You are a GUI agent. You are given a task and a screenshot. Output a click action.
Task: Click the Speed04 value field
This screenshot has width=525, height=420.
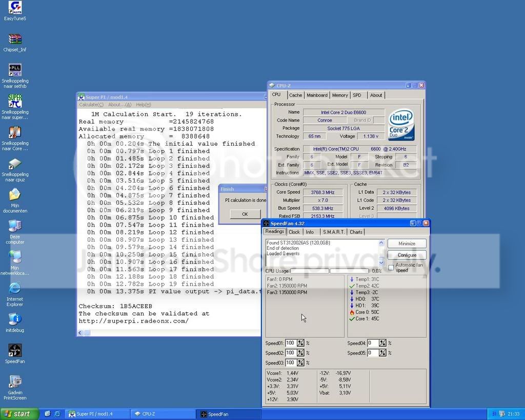(373, 343)
